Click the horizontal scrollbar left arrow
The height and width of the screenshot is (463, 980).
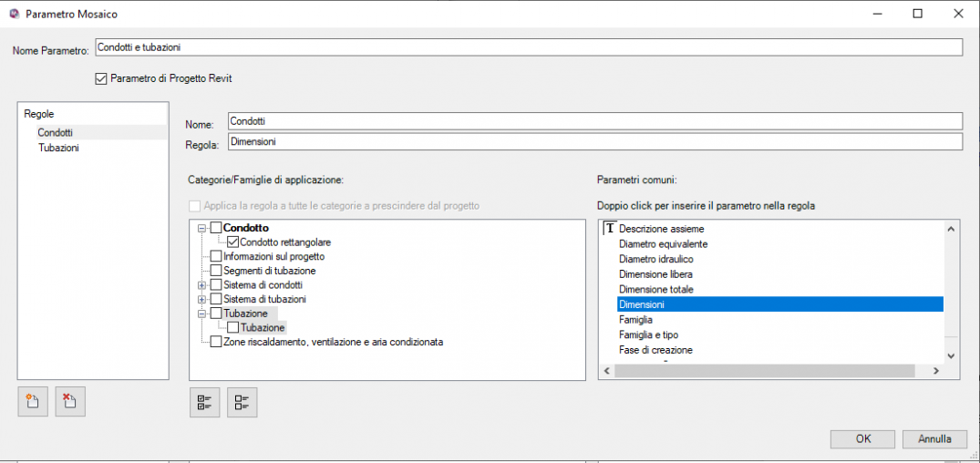click(x=606, y=371)
